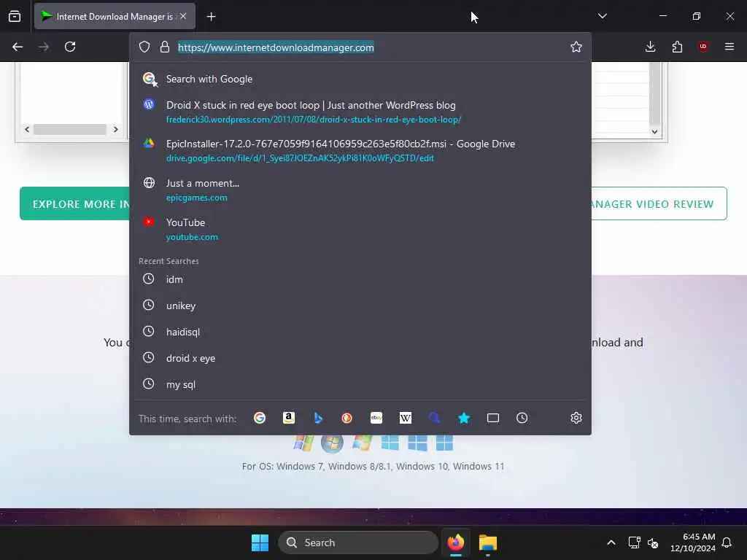747x560 pixels.
Task: Open the Droid X red eye WordPress suggestion
Action: click(360, 112)
